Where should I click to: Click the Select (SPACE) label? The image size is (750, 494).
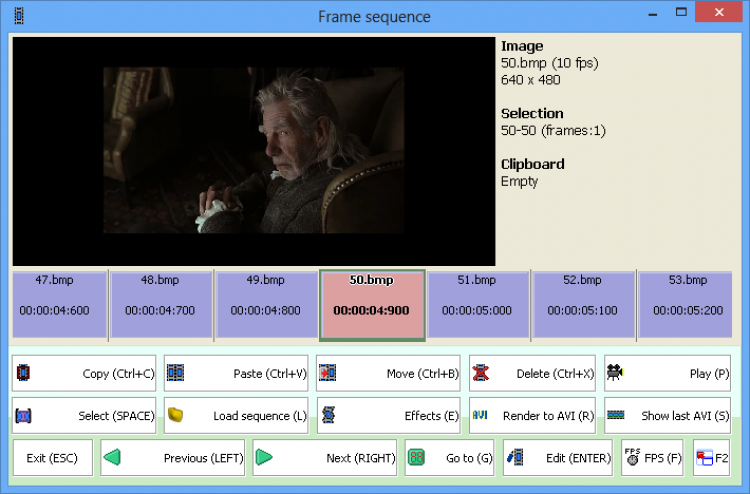[116, 416]
